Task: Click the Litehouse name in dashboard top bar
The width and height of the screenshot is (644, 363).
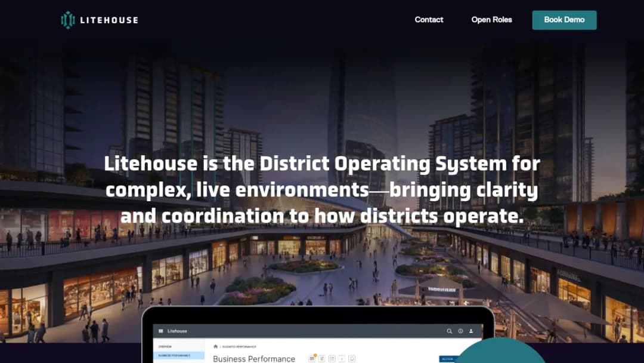Action: (177, 331)
